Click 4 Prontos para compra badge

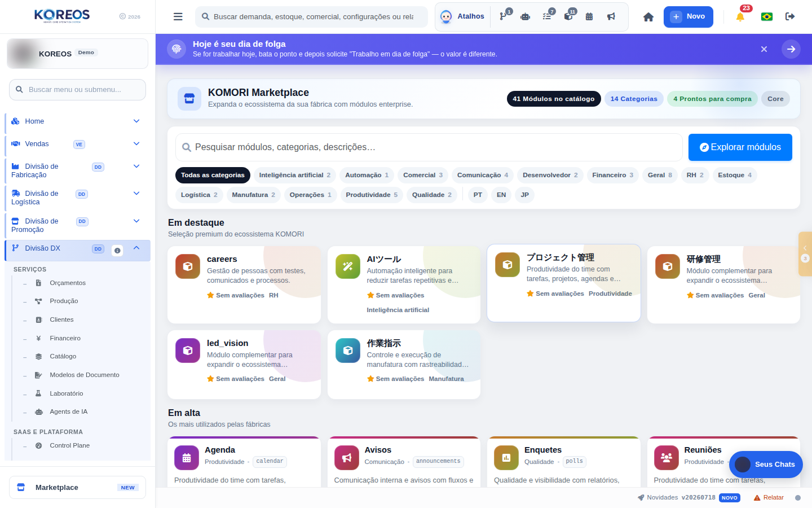click(712, 99)
